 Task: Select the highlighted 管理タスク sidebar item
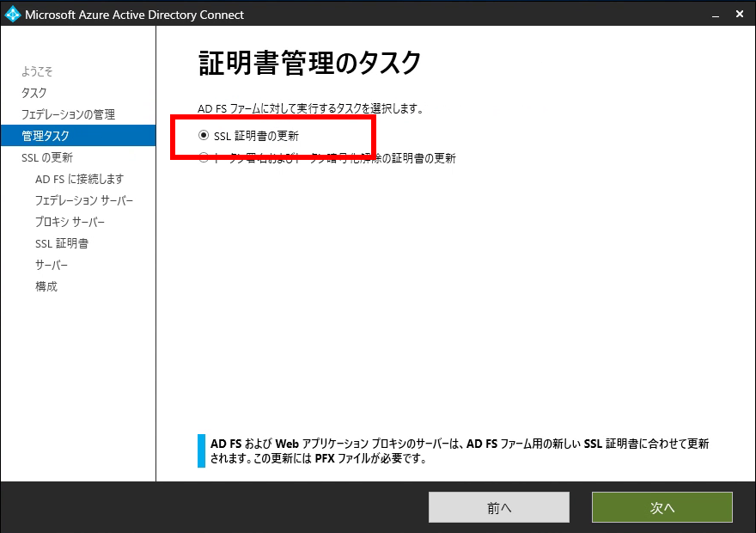pyautogui.click(x=78, y=136)
